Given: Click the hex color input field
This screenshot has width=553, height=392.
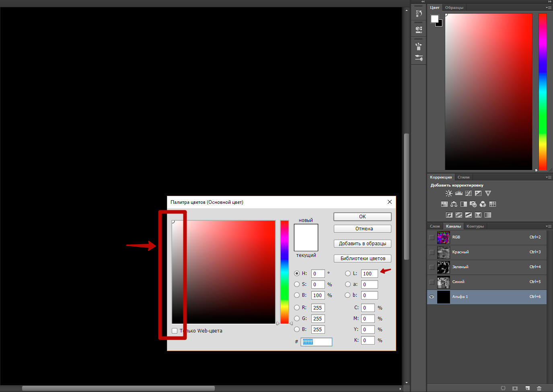Looking at the screenshot, I should tap(317, 342).
